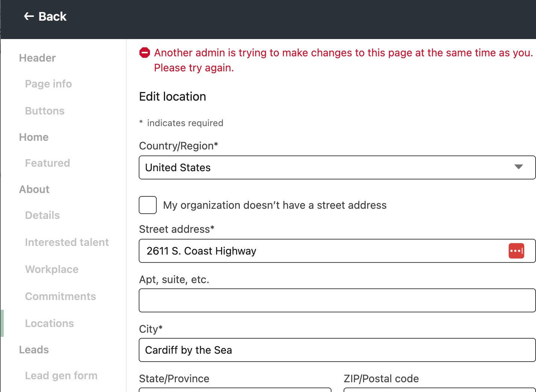Select Buttons in the sidebar
Image resolution: width=536 pixels, height=392 pixels.
[45, 111]
